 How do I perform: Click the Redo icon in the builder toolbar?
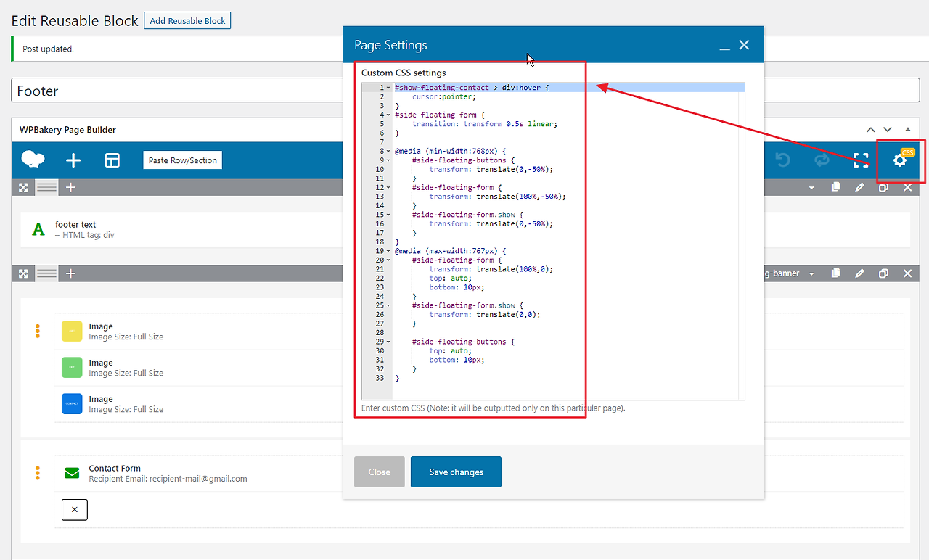pyautogui.click(x=822, y=160)
